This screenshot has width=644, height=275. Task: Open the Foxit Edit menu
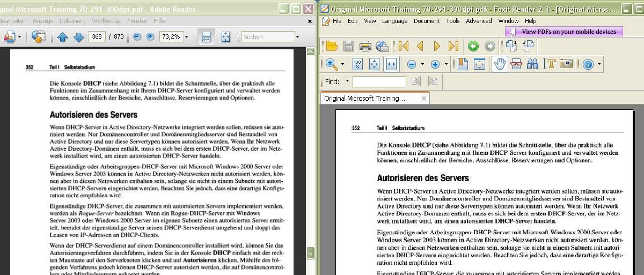coord(353,21)
